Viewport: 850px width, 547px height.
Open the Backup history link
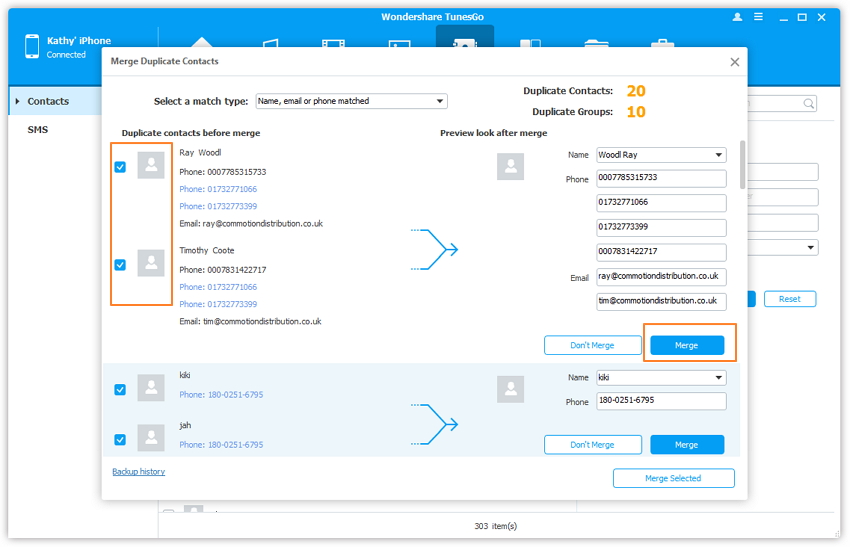pyautogui.click(x=138, y=471)
